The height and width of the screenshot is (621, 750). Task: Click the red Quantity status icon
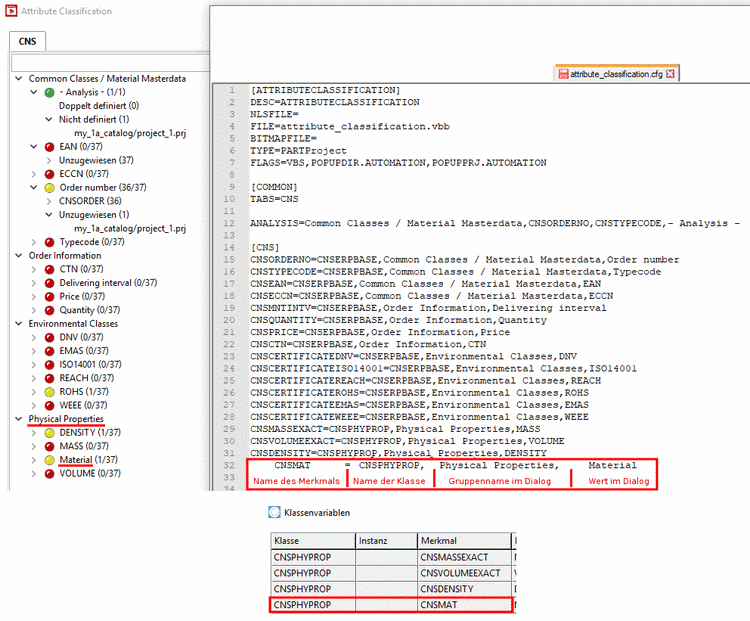(49, 310)
